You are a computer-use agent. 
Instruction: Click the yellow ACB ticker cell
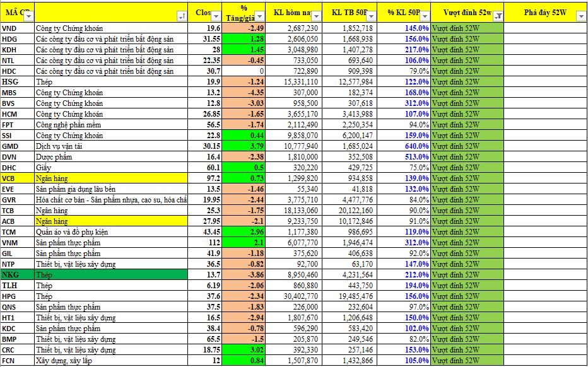coord(17,221)
